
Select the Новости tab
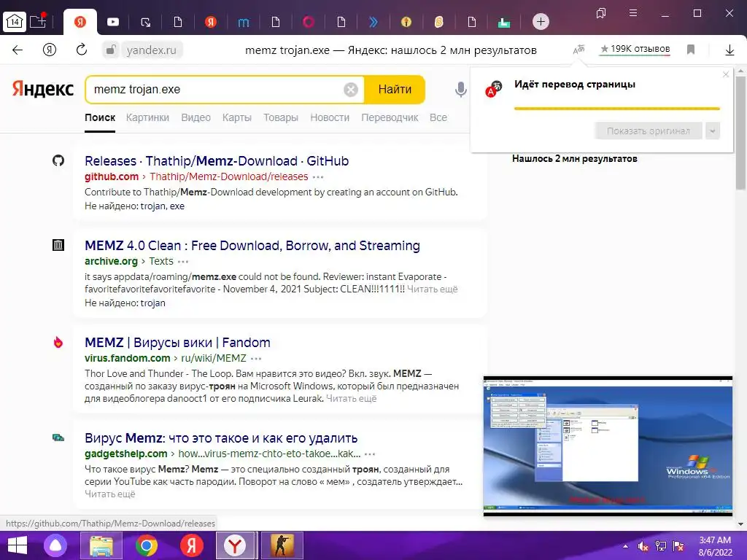point(330,117)
